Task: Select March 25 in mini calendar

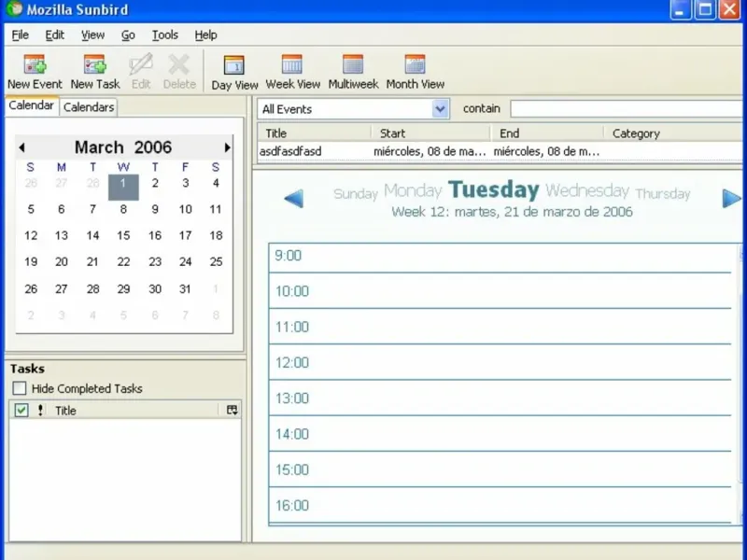Action: pos(216,261)
